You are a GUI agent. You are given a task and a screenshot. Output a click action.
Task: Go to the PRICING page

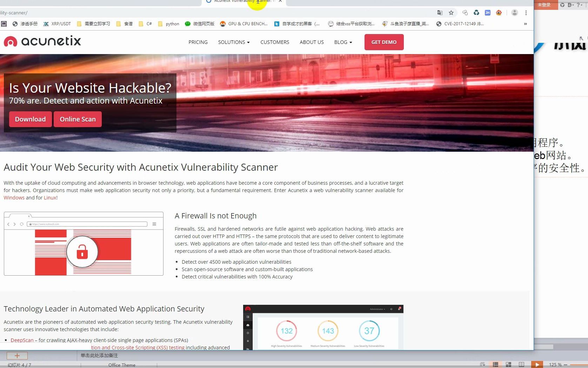198,42
